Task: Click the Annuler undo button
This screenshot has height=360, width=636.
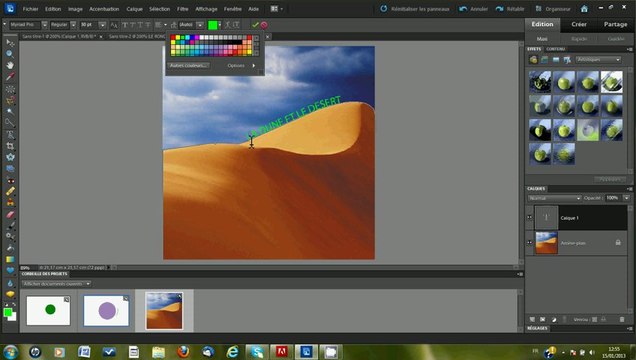Action: [473, 9]
